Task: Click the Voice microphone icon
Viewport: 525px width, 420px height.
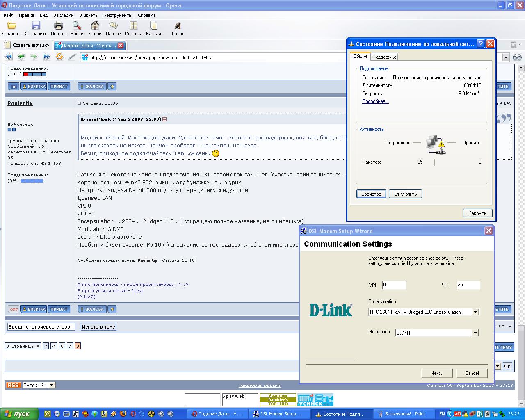Action: coord(178,26)
